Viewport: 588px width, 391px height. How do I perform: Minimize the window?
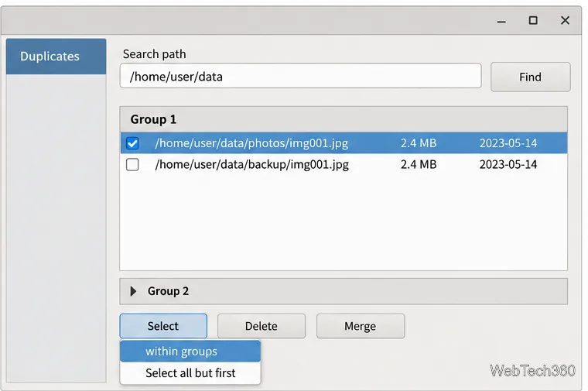coord(501,21)
